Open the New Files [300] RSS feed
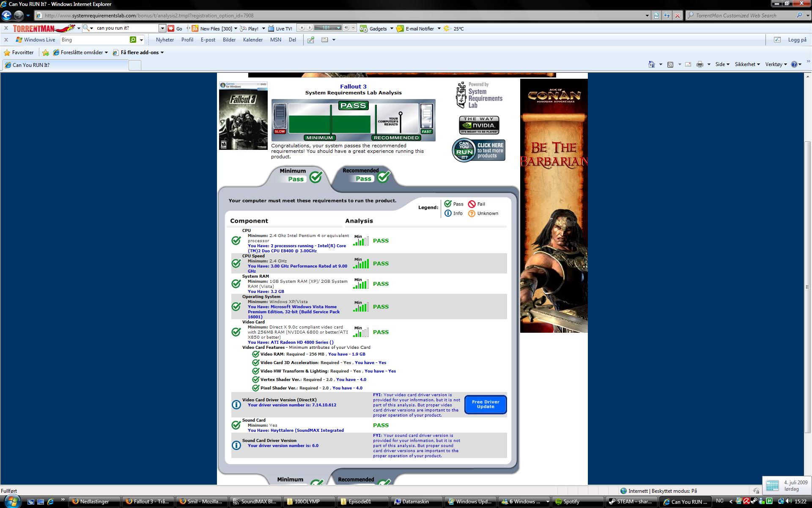 coord(212,28)
